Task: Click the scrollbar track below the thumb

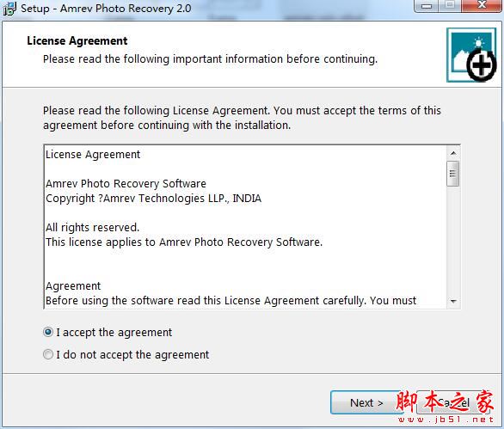Action: [453, 241]
